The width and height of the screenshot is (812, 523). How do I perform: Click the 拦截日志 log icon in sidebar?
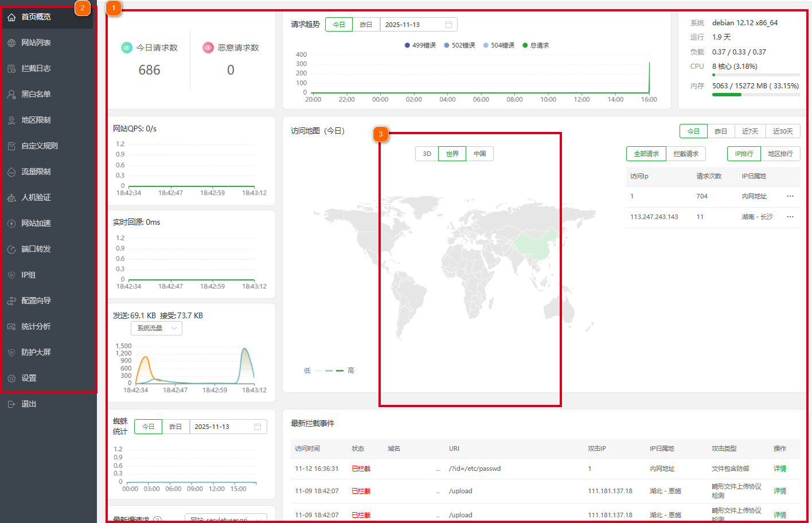coord(11,69)
